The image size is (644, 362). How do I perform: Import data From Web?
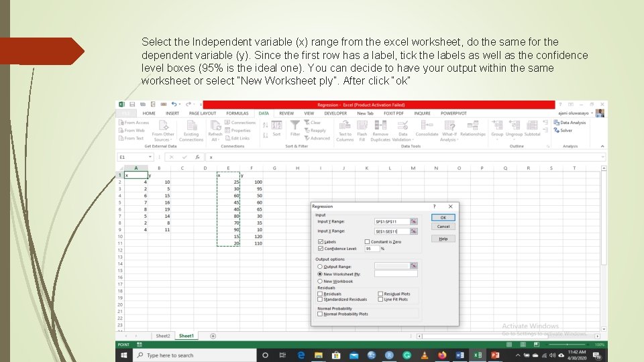point(131,130)
